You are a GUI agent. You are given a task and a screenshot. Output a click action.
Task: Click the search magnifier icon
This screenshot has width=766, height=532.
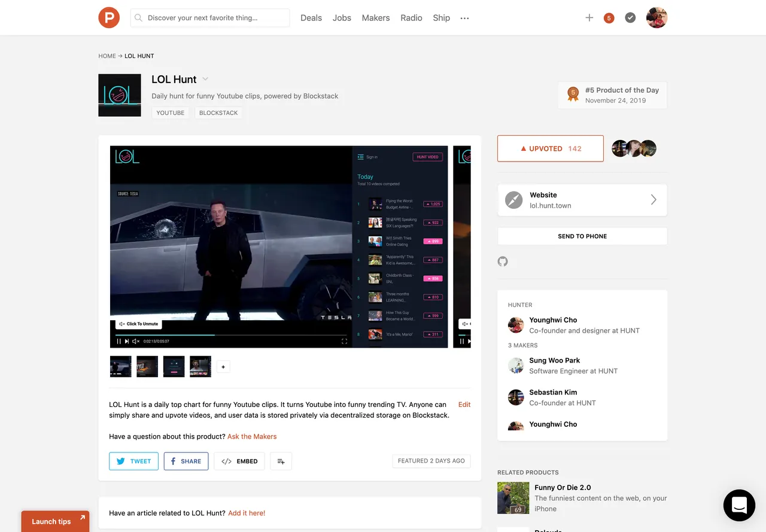pos(138,18)
